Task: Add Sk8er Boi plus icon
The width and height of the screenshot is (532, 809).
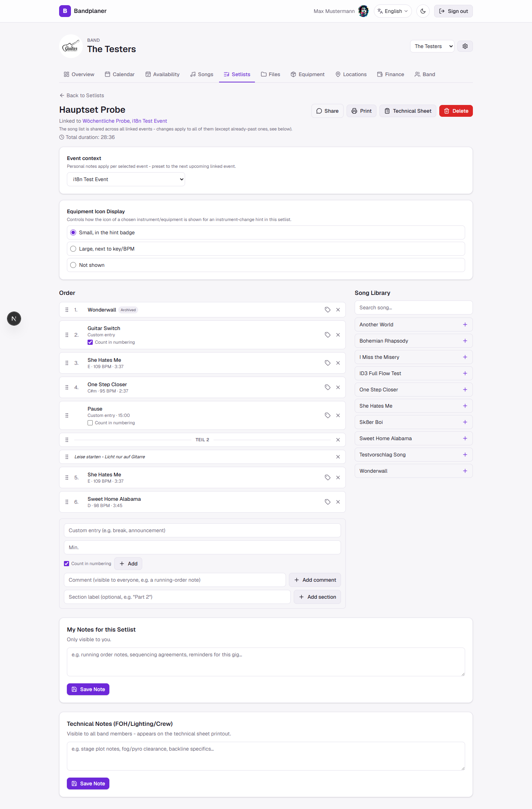Action: pos(465,422)
